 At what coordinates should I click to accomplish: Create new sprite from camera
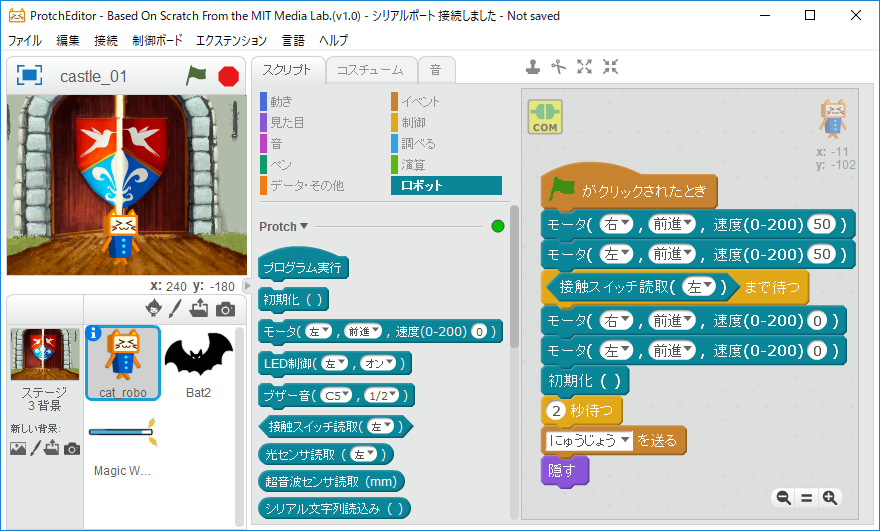click(225, 309)
